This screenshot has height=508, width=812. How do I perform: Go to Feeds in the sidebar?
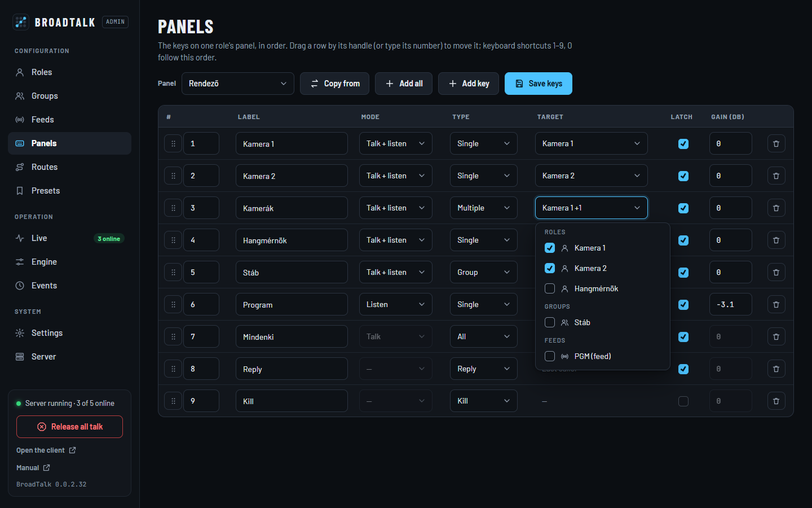[x=70, y=120]
